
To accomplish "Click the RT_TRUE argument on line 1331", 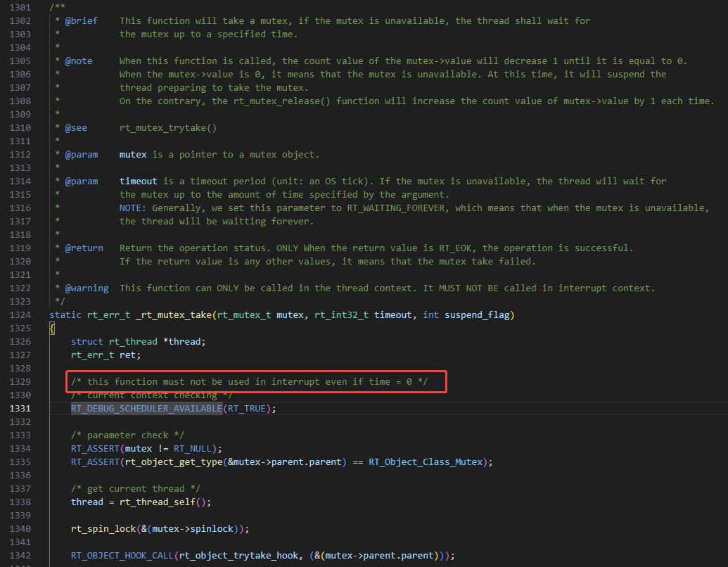I will pos(247,409).
